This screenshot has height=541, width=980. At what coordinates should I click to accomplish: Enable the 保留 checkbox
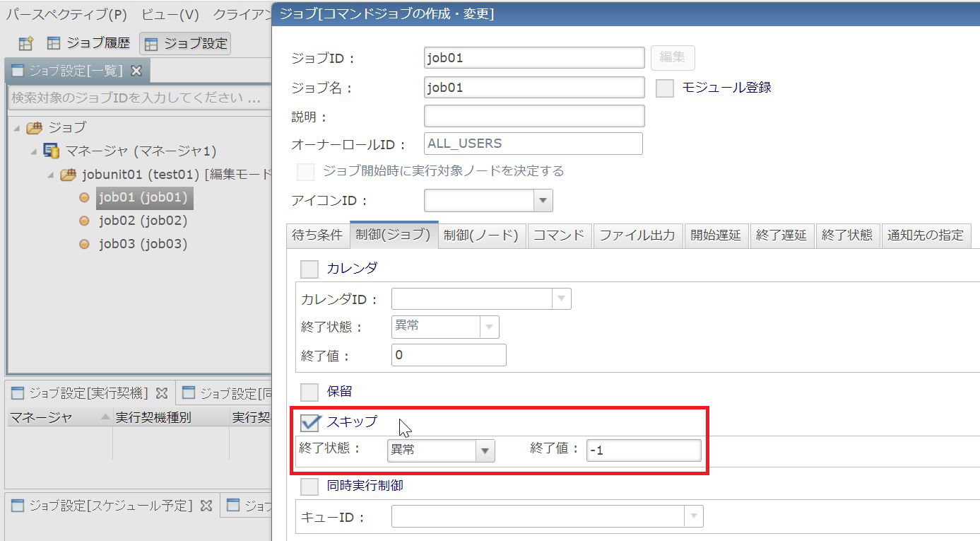(x=309, y=392)
